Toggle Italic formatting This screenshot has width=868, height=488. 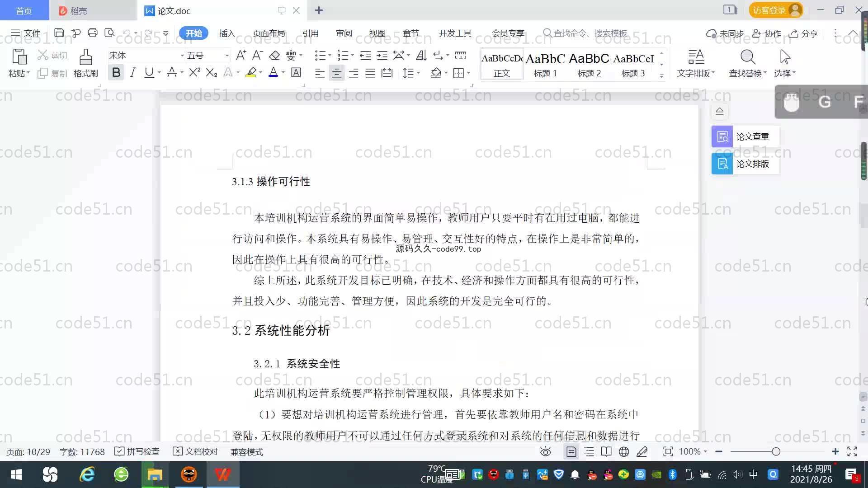[132, 73]
